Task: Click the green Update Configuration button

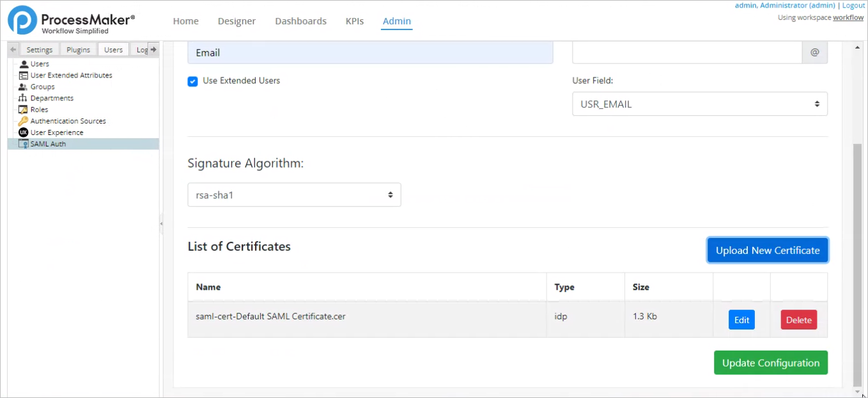Action: point(770,363)
